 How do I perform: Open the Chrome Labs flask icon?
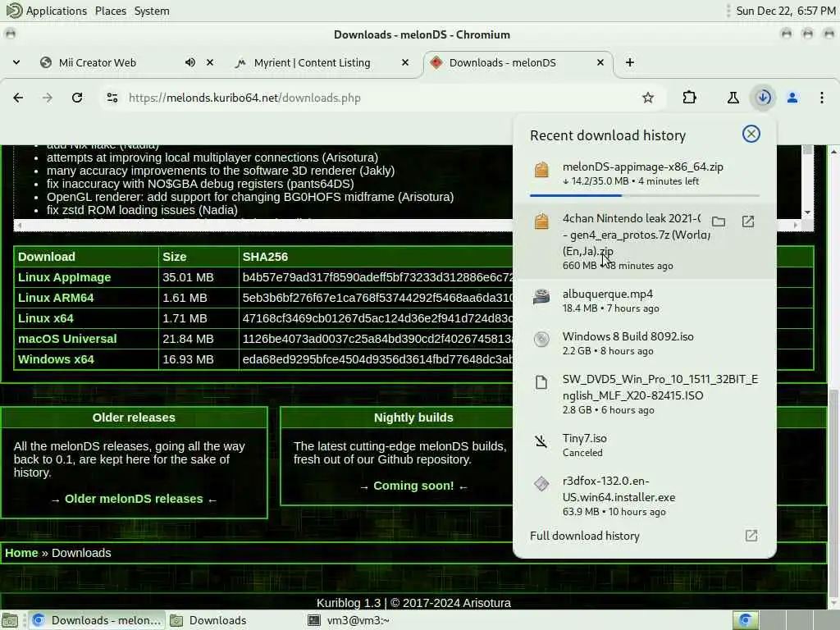pyautogui.click(x=733, y=98)
